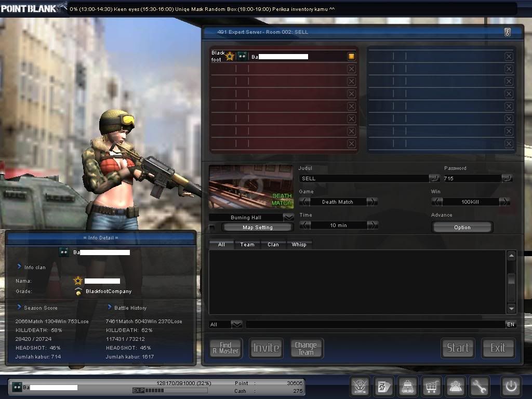The height and width of the screenshot is (399, 532).
Task: Decrease Time with left arrow
Action: tap(305, 225)
